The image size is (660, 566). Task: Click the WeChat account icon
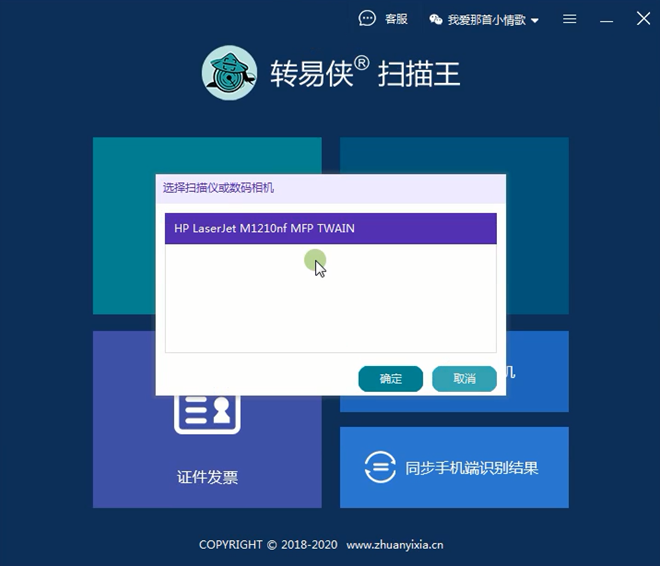pyautogui.click(x=436, y=19)
